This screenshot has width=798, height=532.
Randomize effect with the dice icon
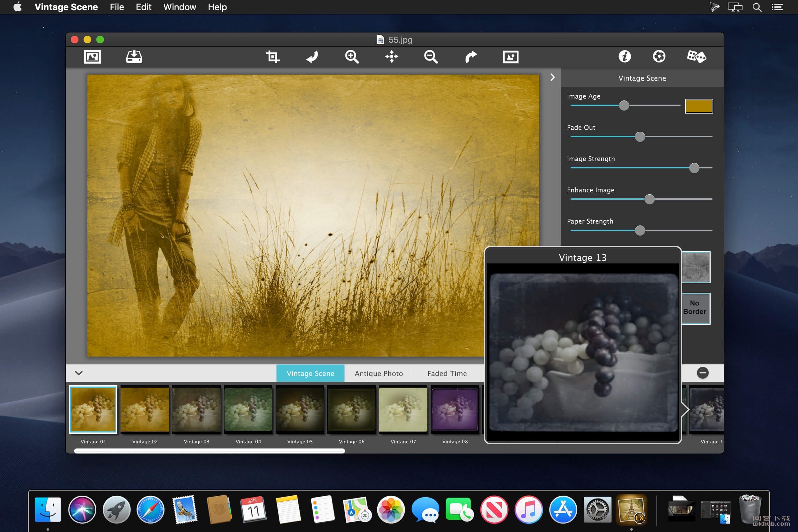tap(697, 56)
